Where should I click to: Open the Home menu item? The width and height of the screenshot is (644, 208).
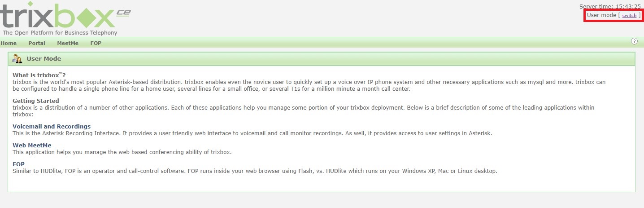click(x=9, y=43)
